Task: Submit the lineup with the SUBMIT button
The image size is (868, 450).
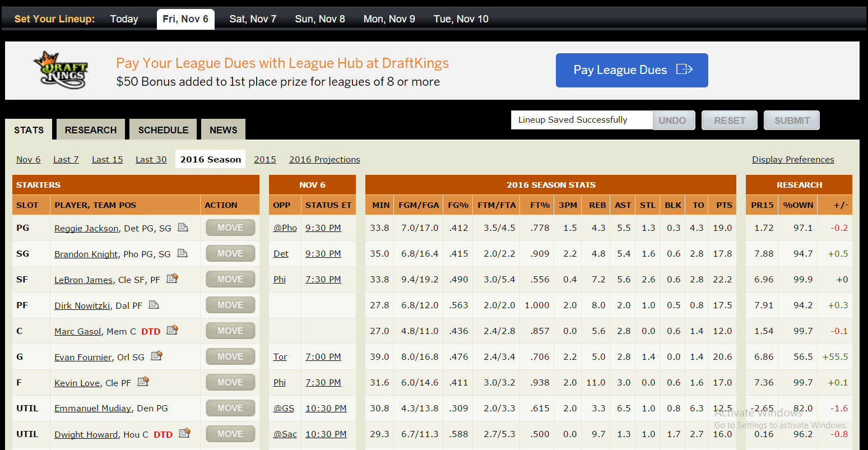Action: (792, 120)
